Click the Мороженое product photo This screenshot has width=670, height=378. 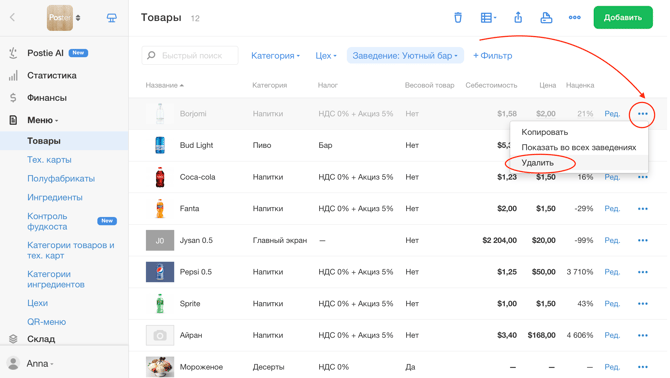tap(160, 366)
